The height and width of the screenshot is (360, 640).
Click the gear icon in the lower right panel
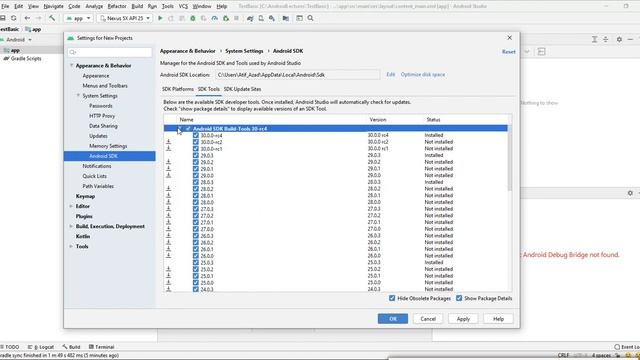click(x=630, y=193)
